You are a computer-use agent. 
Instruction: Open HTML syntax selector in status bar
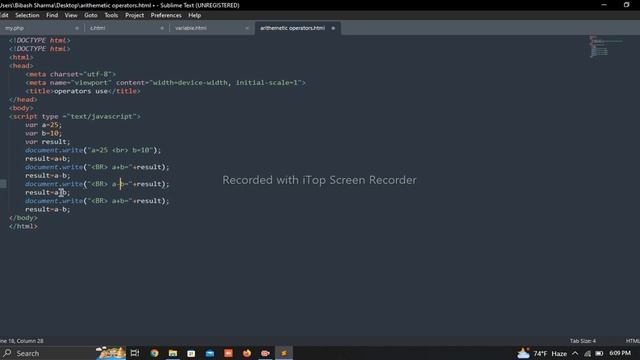pyautogui.click(x=632, y=341)
